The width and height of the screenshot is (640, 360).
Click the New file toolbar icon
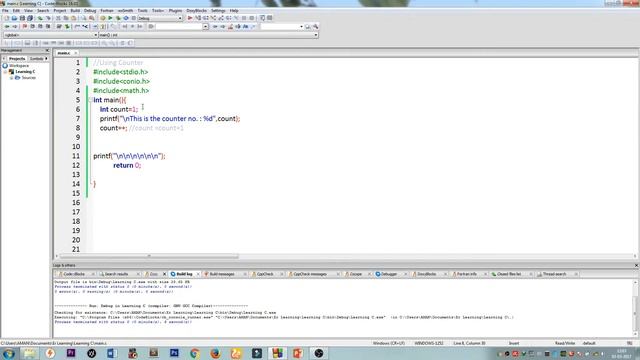(7, 18)
